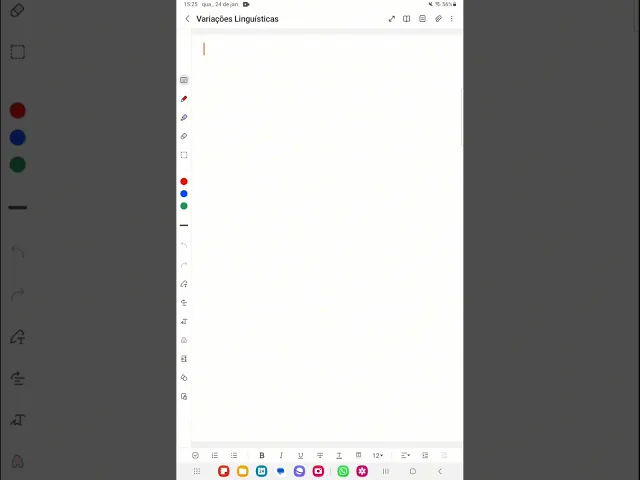Insert a numbered list

coord(215,455)
